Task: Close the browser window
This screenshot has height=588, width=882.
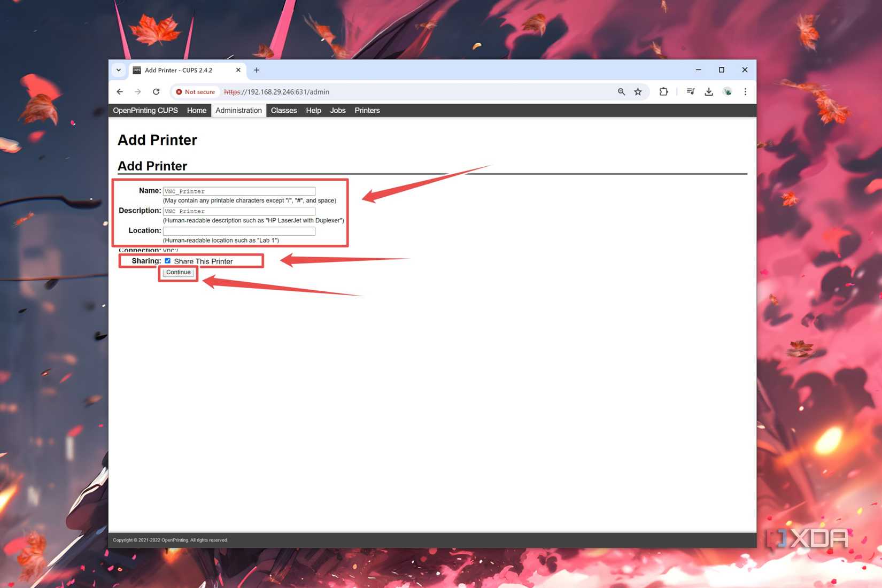Action: point(745,70)
